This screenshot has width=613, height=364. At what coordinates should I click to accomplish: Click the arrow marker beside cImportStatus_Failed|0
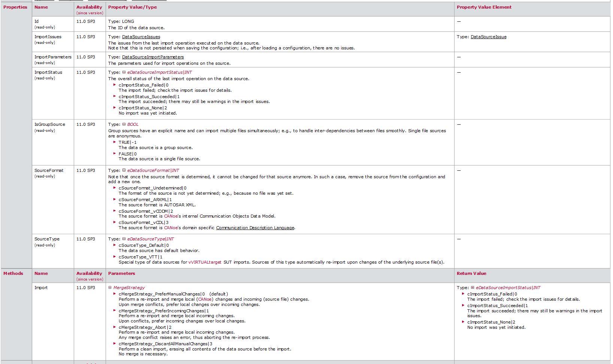click(x=115, y=85)
